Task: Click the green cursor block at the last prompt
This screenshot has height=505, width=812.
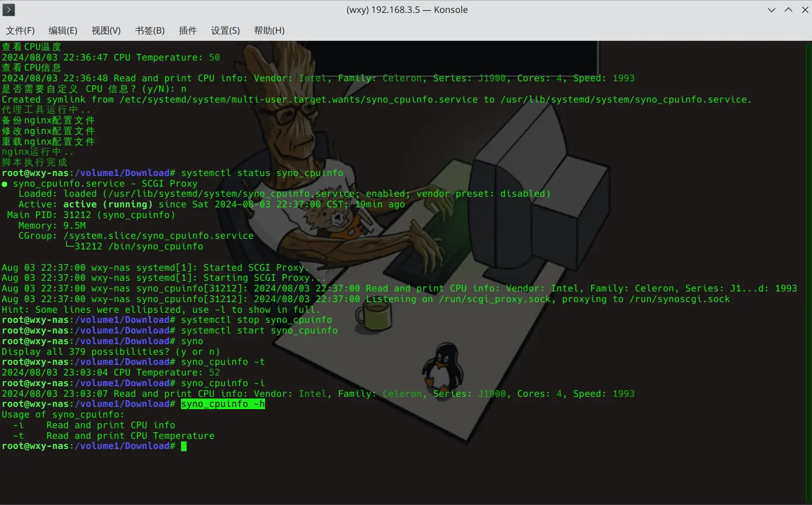Action: coord(184,446)
